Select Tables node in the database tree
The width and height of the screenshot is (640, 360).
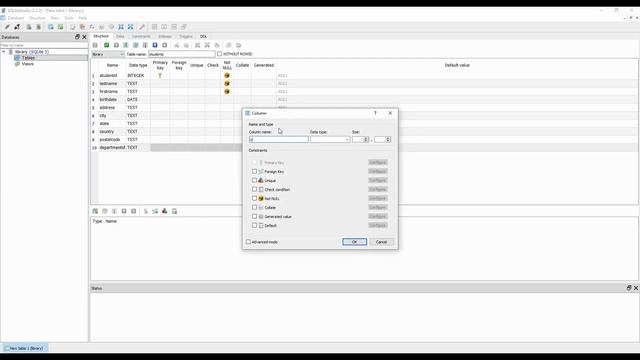pos(28,58)
